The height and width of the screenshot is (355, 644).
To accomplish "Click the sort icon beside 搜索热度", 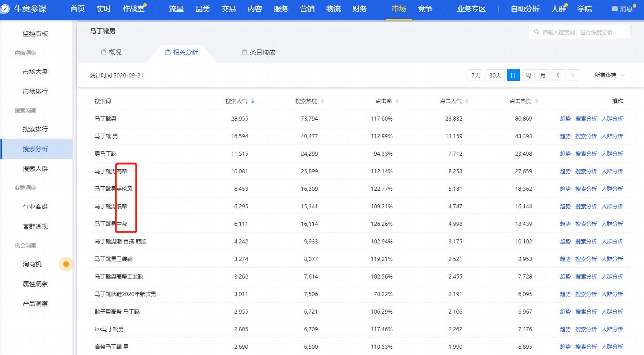I will point(321,101).
